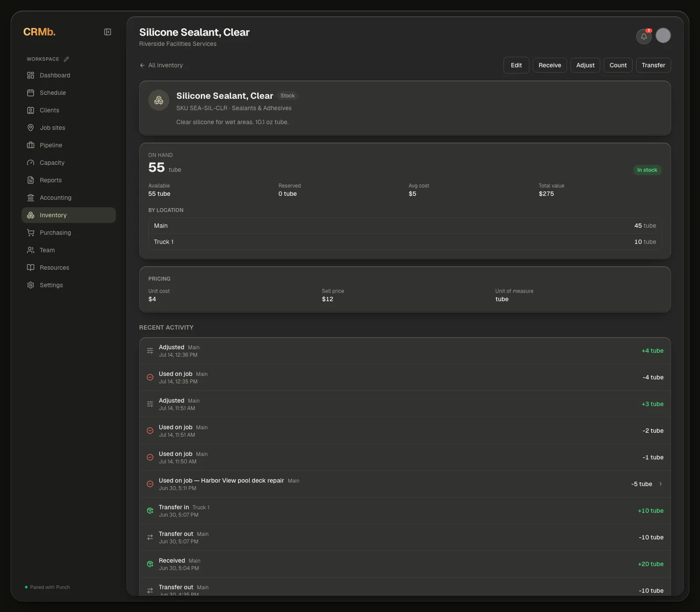The height and width of the screenshot is (612, 700).
Task: Click the Adjusted Jul 14, 12:36 PM entry
Action: click(405, 351)
